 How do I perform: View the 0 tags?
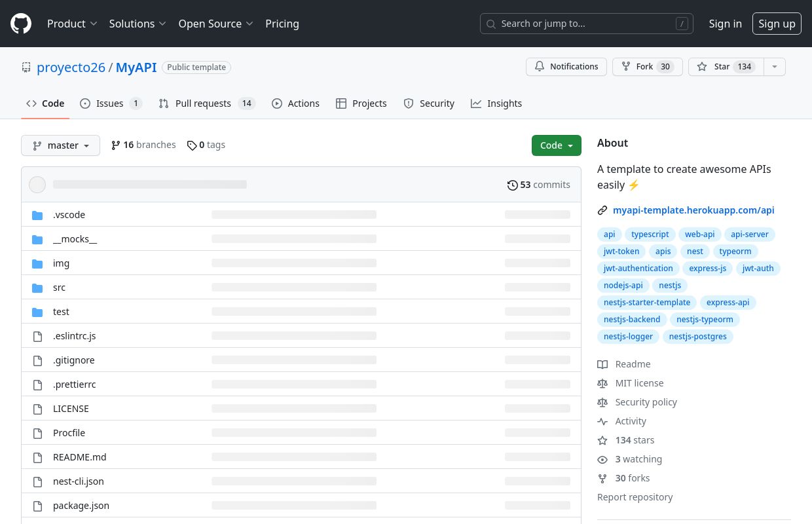click(206, 145)
